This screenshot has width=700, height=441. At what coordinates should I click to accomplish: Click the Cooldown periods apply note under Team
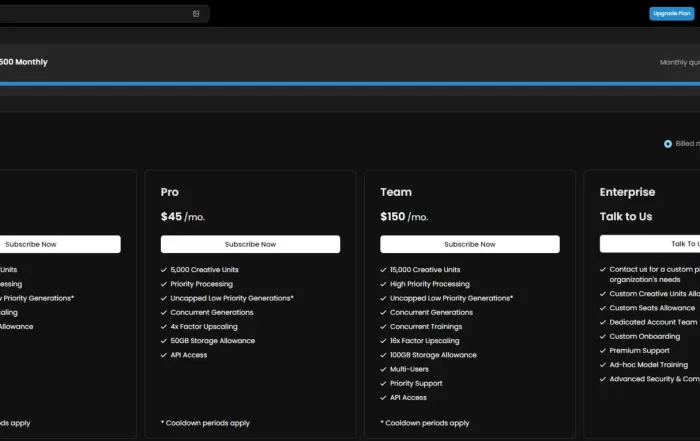425,423
